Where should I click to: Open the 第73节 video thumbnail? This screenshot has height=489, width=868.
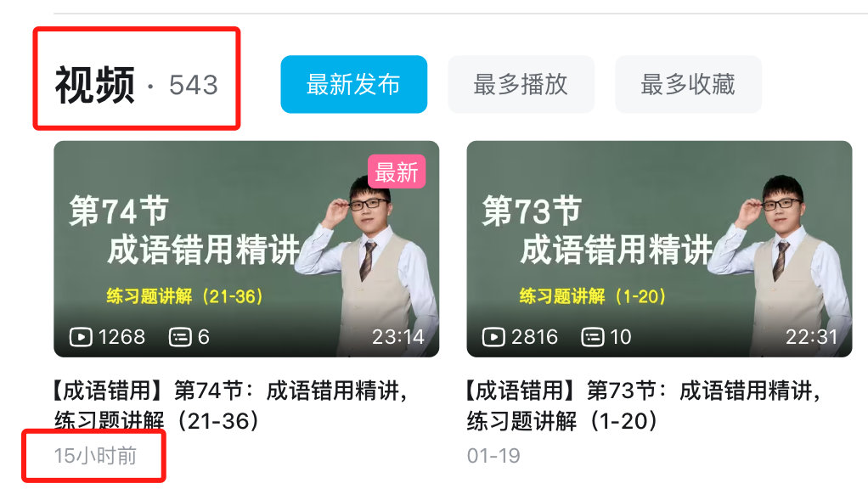(x=659, y=249)
